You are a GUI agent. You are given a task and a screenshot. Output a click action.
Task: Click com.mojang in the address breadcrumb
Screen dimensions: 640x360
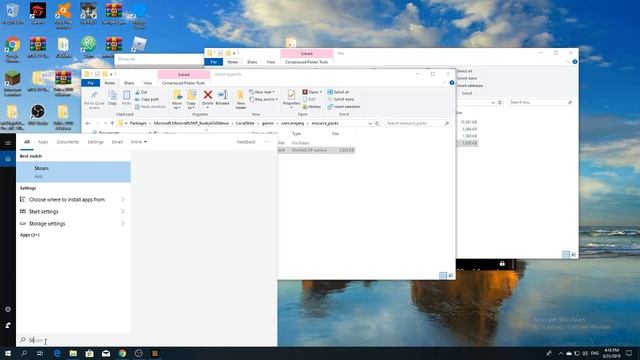(292, 123)
